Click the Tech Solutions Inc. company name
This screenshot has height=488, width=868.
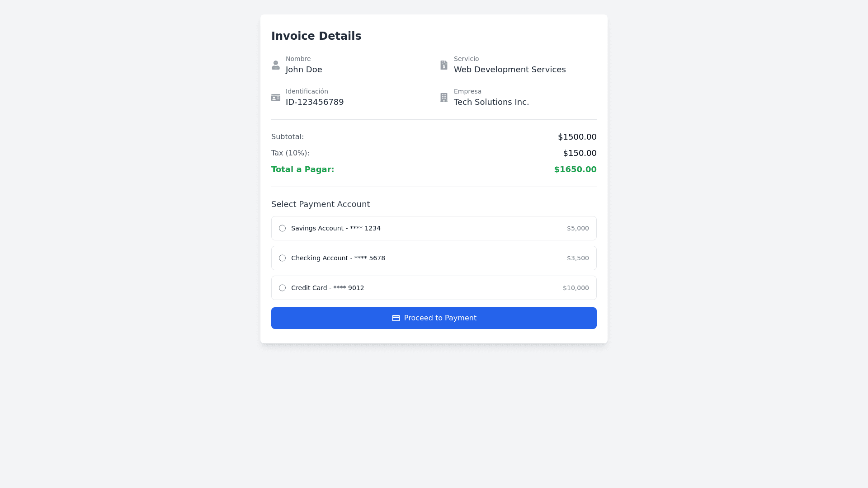point(491,102)
